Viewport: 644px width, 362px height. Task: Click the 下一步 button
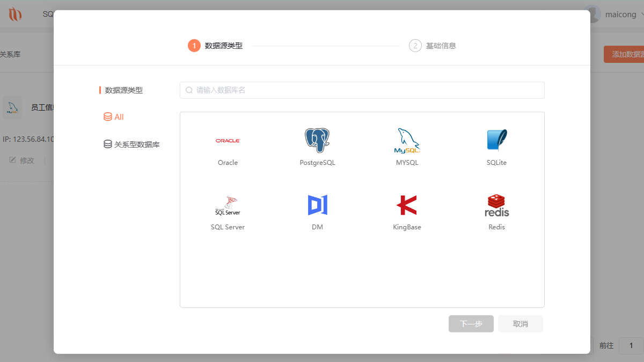(x=471, y=324)
